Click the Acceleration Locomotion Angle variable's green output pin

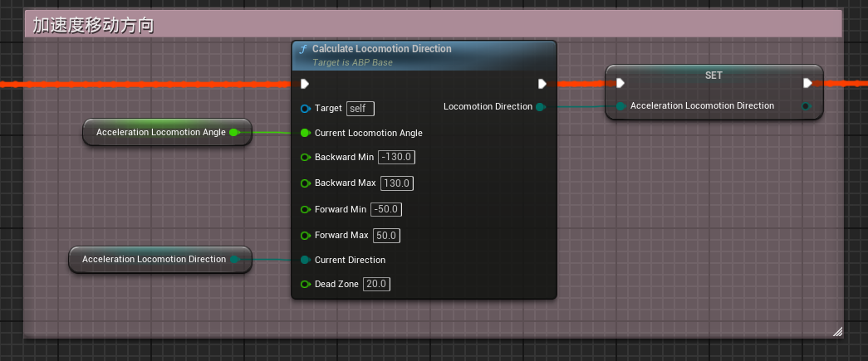coord(234,132)
